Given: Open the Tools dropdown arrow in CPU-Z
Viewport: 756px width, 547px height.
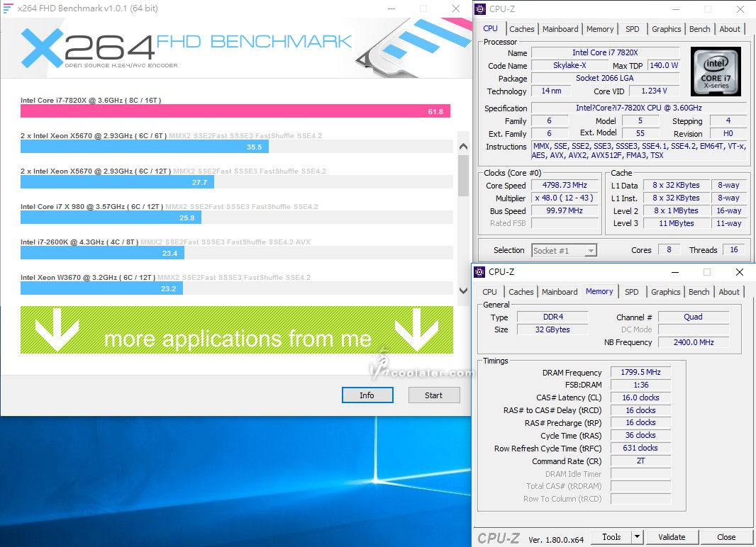Looking at the screenshot, I should [638, 536].
